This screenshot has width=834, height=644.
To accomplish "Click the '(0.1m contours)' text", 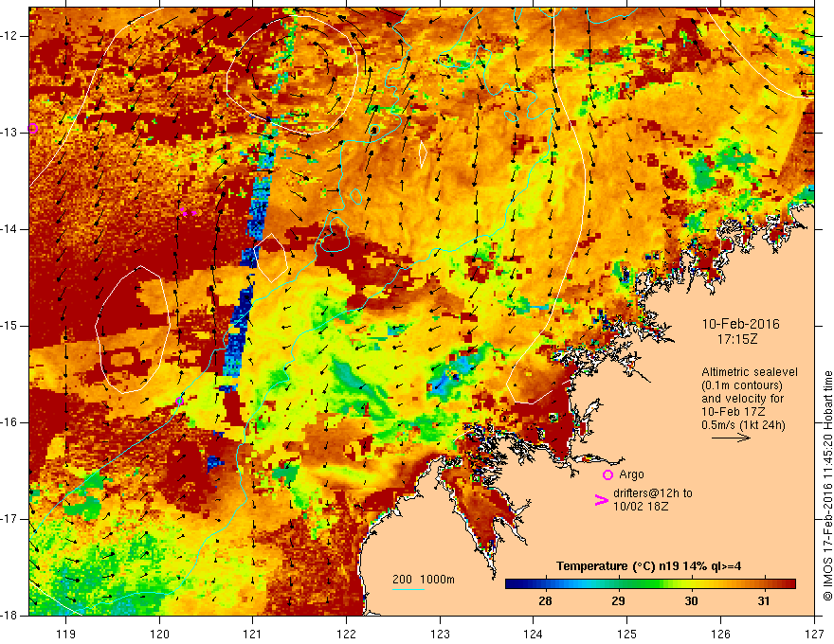I will (x=741, y=385).
